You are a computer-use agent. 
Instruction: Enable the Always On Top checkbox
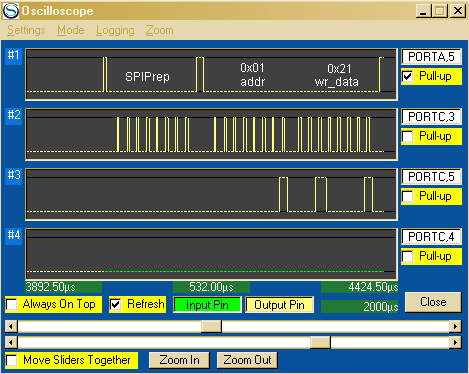(12, 304)
